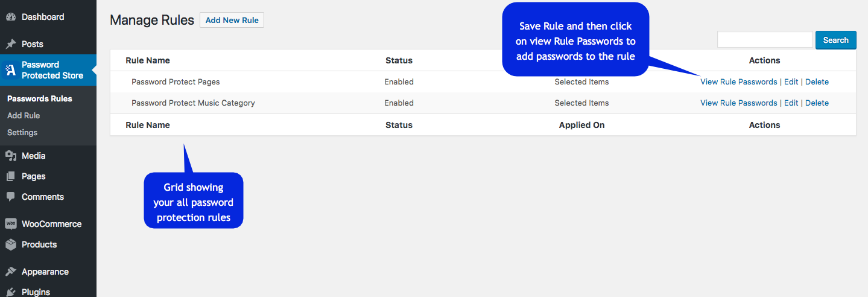
Task: Click the Media icon in sidebar
Action: point(10,156)
